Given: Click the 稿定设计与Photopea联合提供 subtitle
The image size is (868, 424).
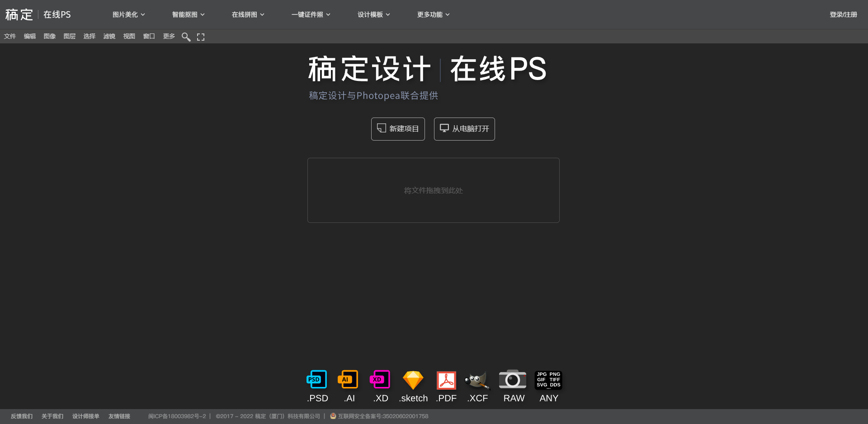Looking at the screenshot, I should point(373,95).
